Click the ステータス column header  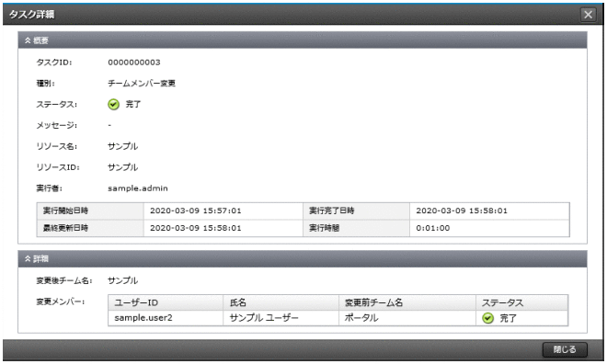(521, 302)
